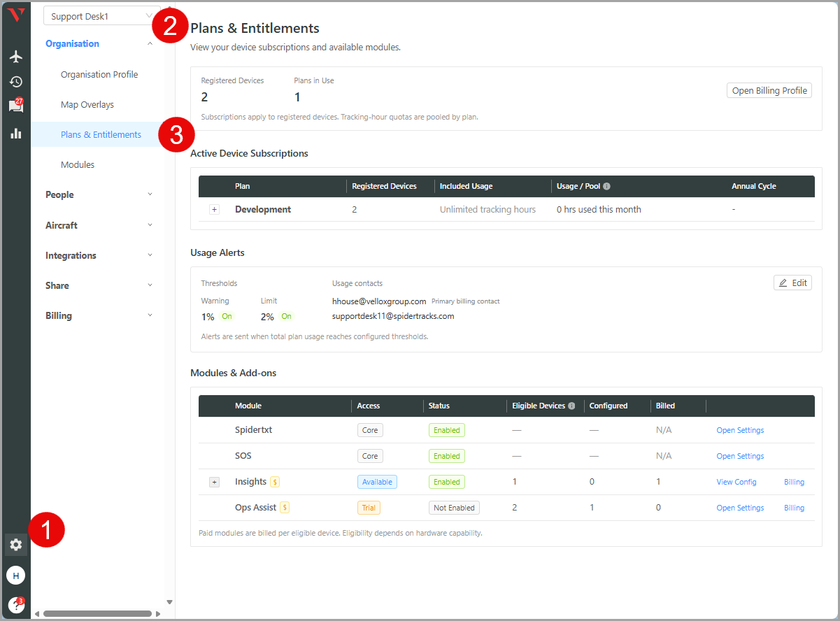The height and width of the screenshot is (621, 840).
Task: Click the Available tag for Insights
Action: click(377, 482)
